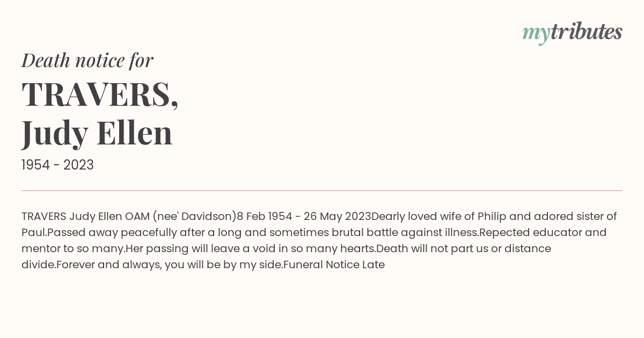The width and height of the screenshot is (644, 338).
Task: Select the "26 May 2023" death date
Action: coord(337,217)
